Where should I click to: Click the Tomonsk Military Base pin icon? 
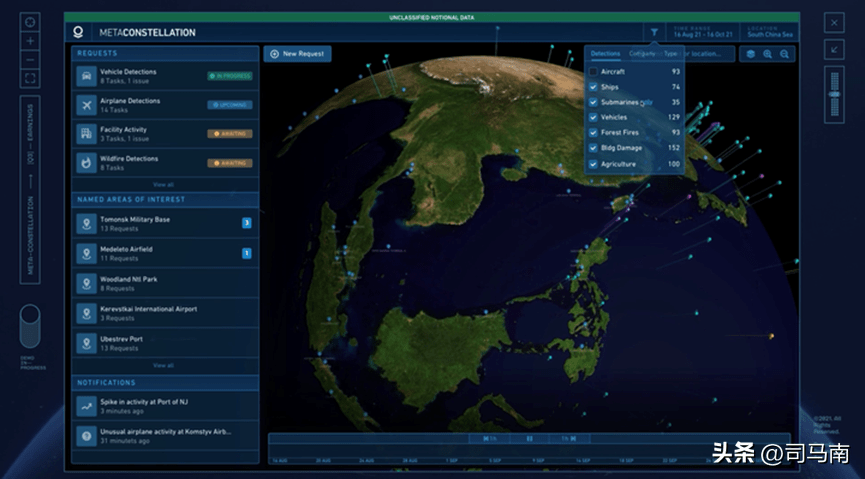tap(87, 223)
